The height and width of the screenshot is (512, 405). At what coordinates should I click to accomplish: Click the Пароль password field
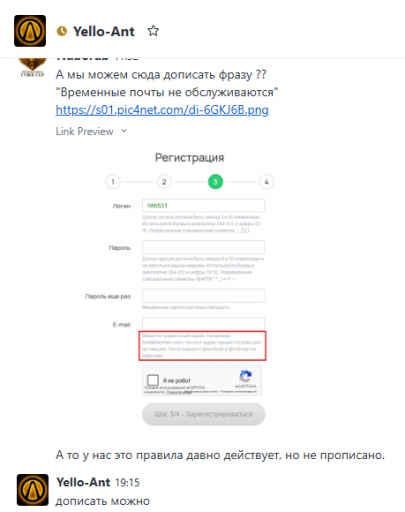click(204, 247)
